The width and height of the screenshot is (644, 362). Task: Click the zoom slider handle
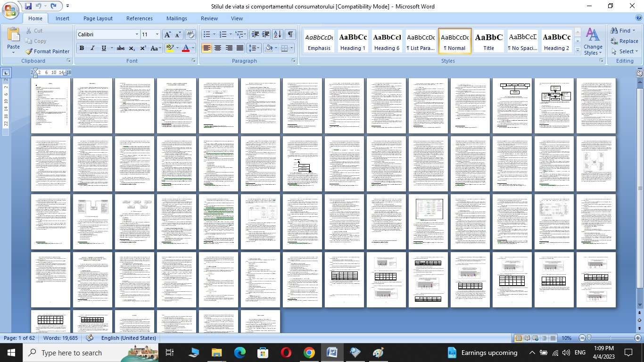pyautogui.click(x=589, y=338)
